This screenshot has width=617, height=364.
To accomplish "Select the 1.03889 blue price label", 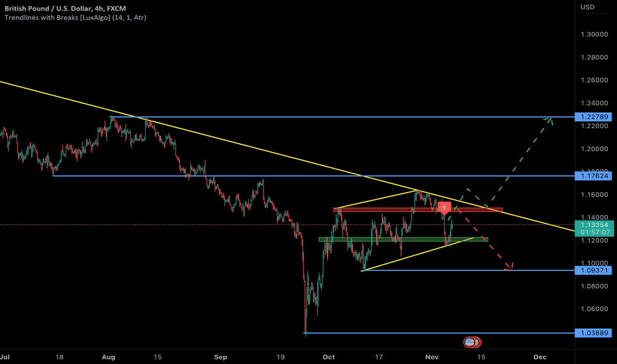I will click(x=594, y=333).
